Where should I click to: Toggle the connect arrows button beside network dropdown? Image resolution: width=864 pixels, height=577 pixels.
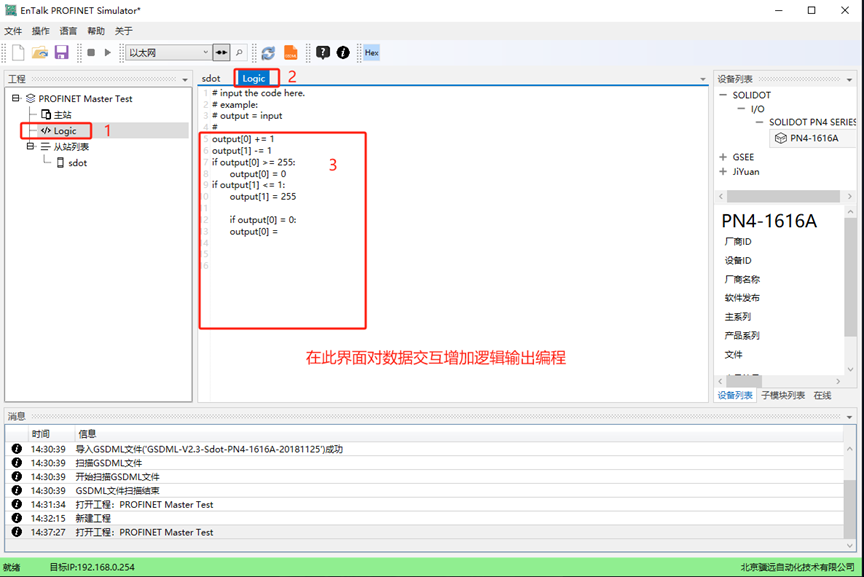(x=221, y=52)
